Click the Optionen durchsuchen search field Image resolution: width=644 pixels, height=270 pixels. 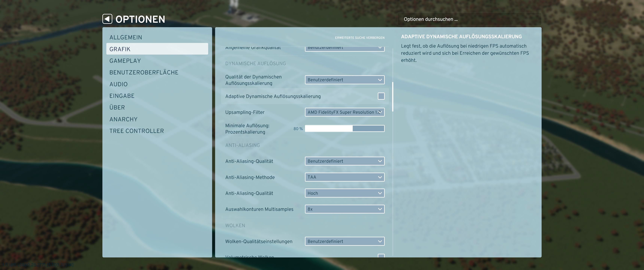[x=470, y=19]
